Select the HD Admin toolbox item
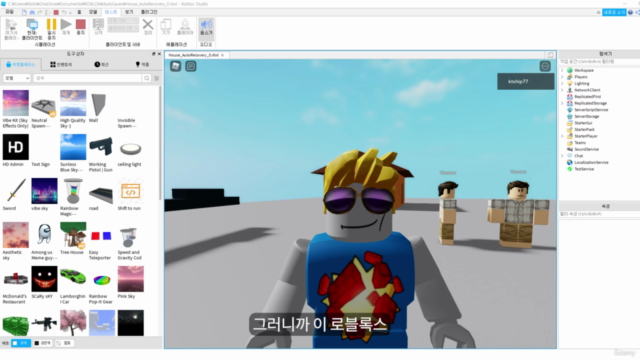 tap(16, 150)
